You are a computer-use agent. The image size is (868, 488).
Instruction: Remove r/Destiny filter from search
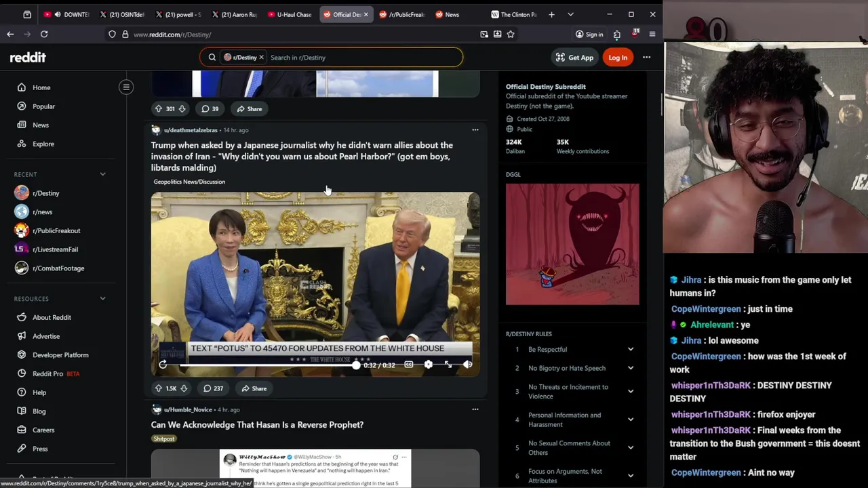(261, 58)
